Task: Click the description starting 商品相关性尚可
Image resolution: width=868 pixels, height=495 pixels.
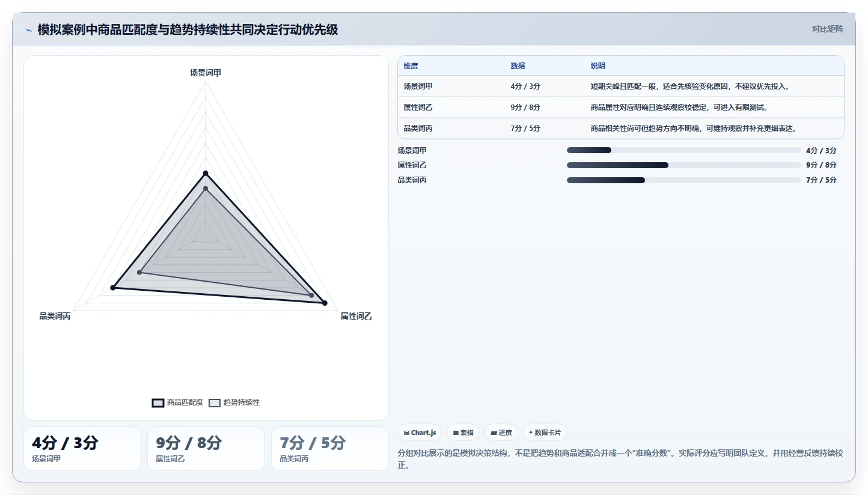Action: 694,128
